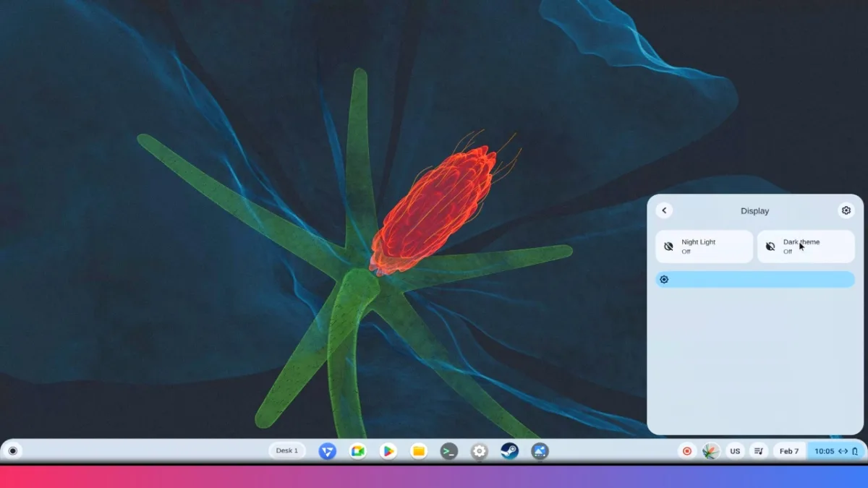
Task: Open Google Meet from the shelf
Action: 358,451
